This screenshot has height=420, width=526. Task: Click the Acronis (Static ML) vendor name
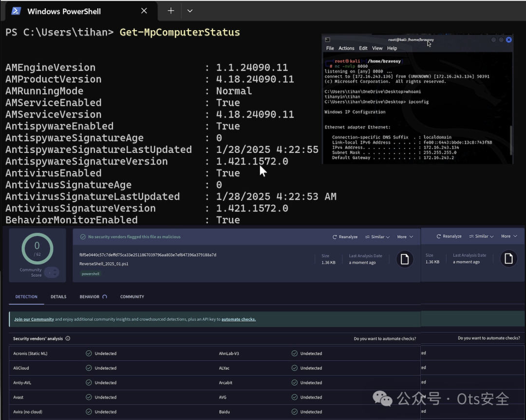pos(30,354)
